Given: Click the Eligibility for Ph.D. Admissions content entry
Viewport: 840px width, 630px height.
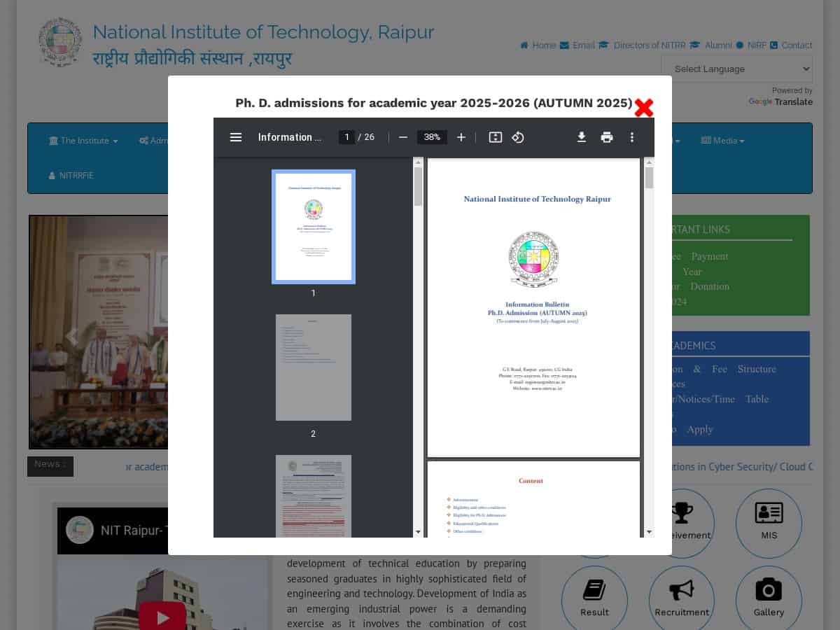Looking at the screenshot, I should tap(479, 515).
